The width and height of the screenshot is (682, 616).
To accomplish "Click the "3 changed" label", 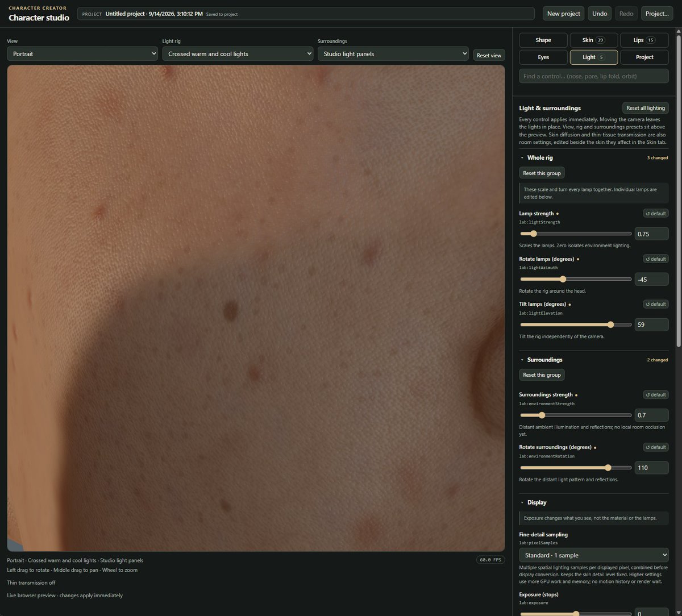I will click(658, 157).
